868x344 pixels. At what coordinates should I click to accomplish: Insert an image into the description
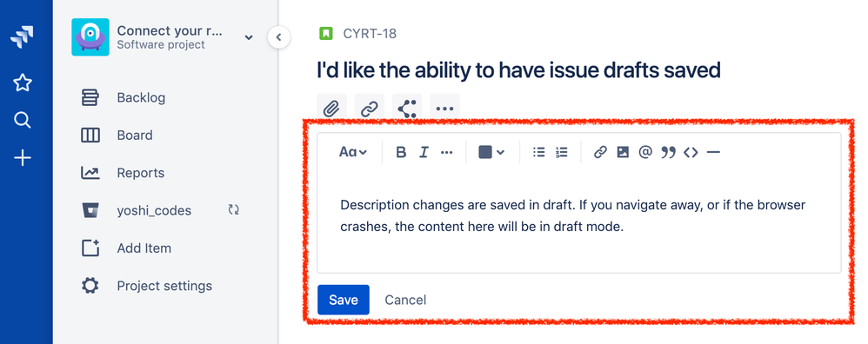[x=623, y=152]
